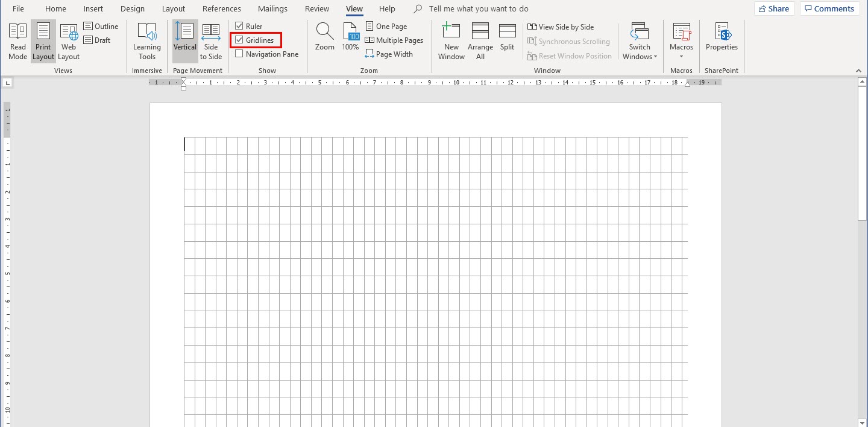868x427 pixels.
Task: Open Learning Tools
Action: point(146,40)
